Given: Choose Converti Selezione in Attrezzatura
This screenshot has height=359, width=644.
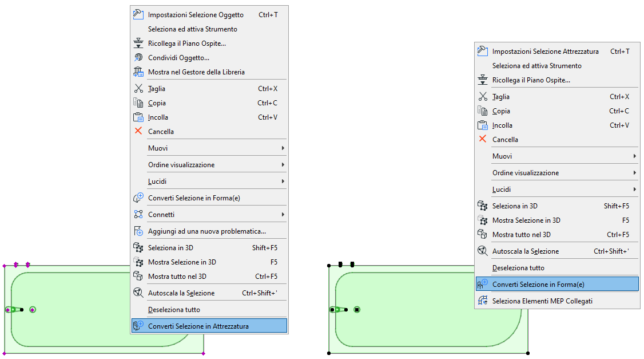Looking at the screenshot, I should (209, 326).
